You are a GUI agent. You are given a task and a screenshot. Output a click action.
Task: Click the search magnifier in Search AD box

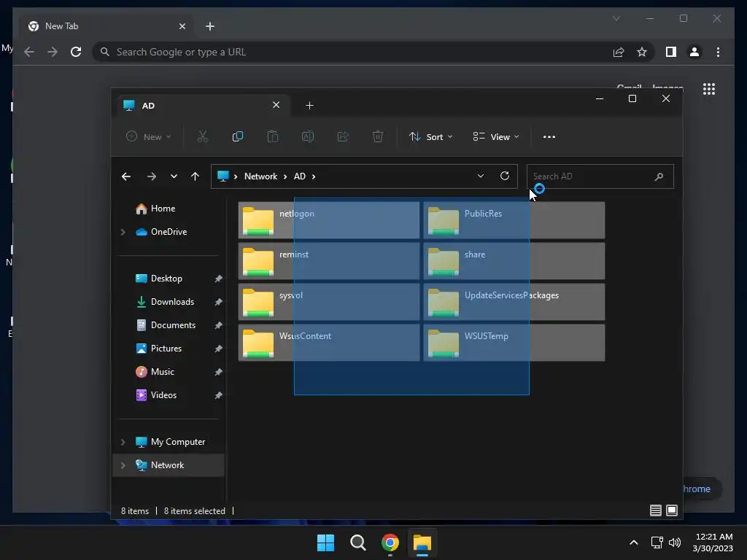tap(659, 176)
